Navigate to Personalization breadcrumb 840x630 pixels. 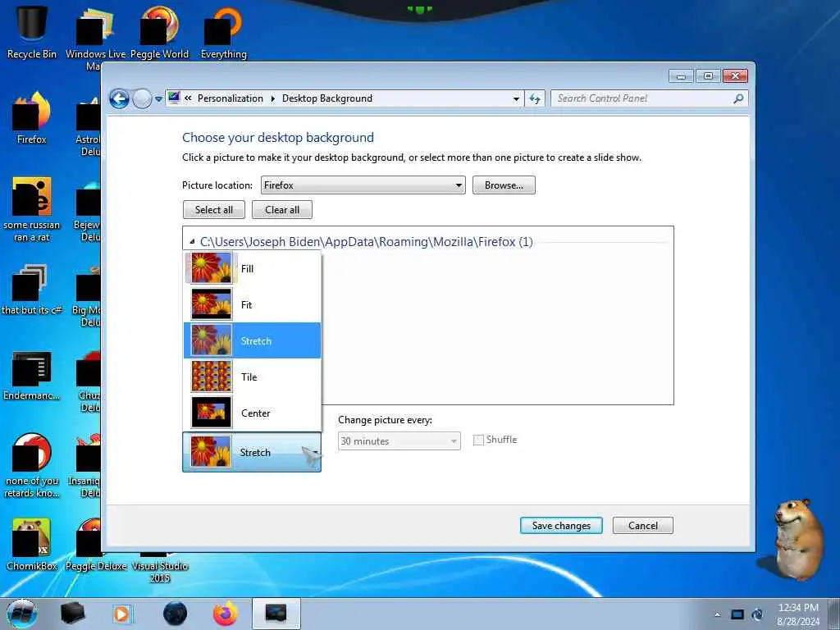[231, 98]
